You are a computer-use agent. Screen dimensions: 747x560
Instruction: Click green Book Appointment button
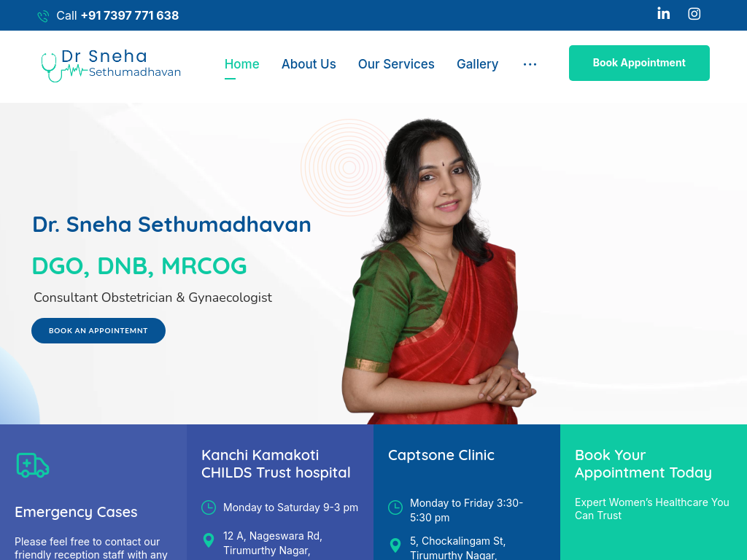(639, 63)
